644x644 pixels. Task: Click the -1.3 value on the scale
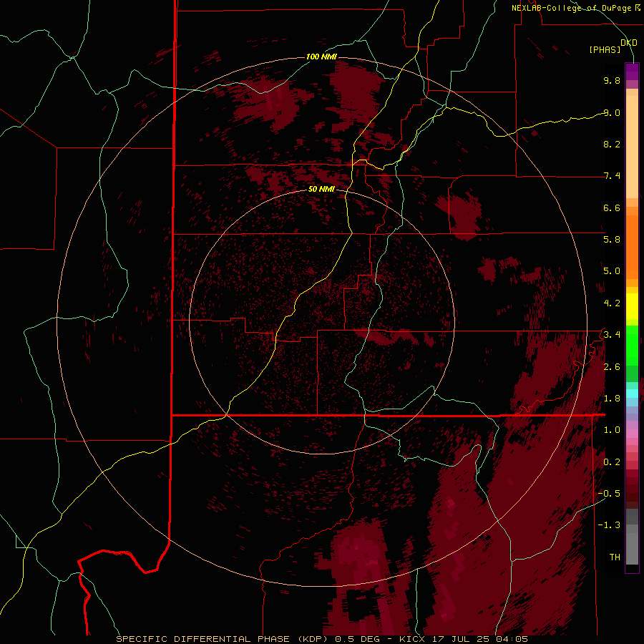[x=610, y=525]
